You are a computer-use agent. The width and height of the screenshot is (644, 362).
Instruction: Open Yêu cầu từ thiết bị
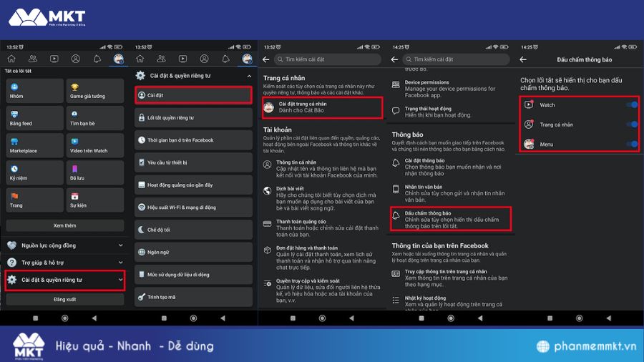(x=193, y=162)
